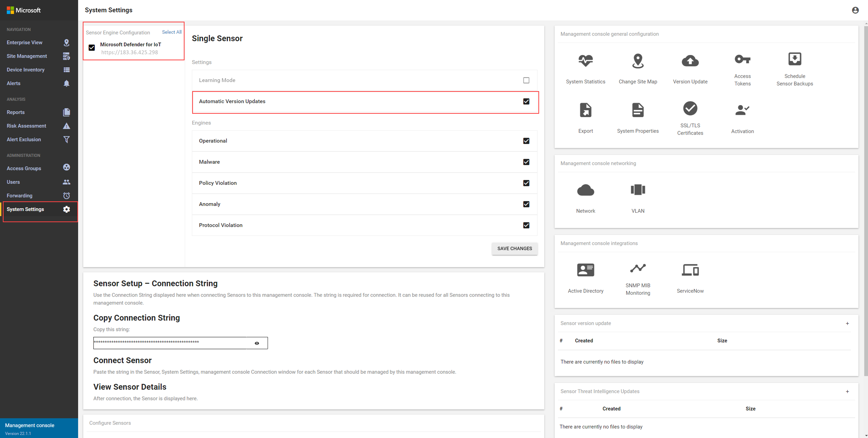Uncheck the Malware engine checkbox
The height and width of the screenshot is (438, 868).
point(526,162)
